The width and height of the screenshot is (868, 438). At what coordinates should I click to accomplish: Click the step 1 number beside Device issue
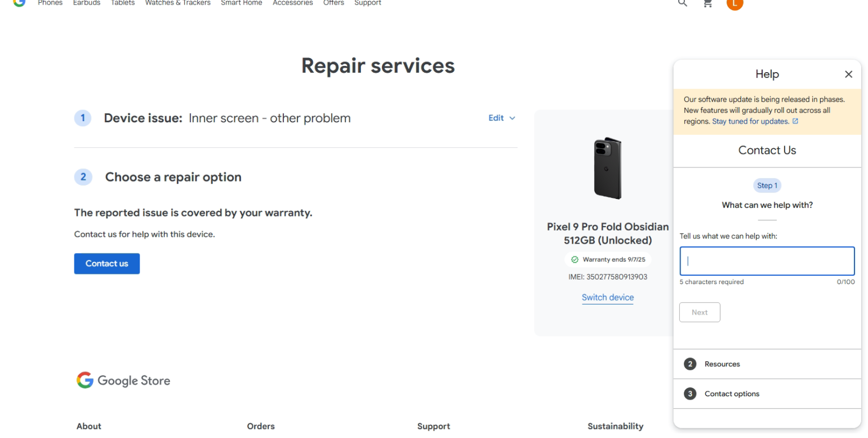point(83,118)
